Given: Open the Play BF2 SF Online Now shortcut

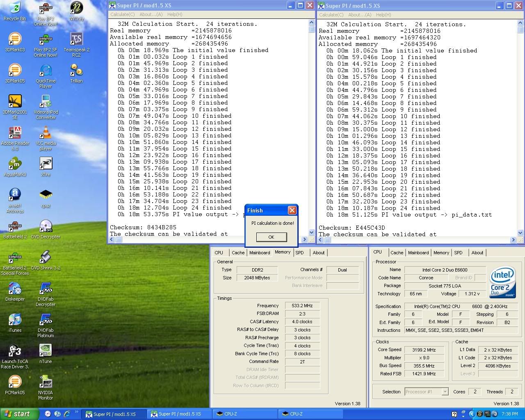Looking at the screenshot, I should click(x=46, y=46).
